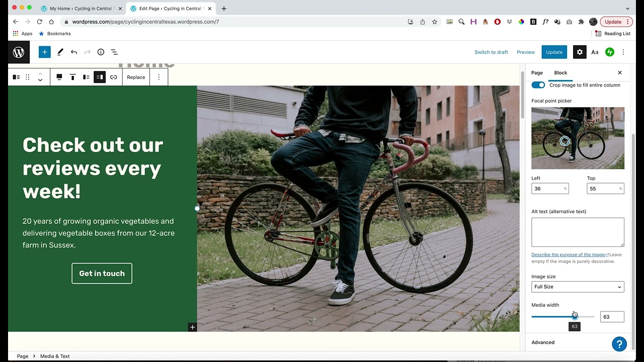
Task: Go back in browser history
Action: pyautogui.click(x=15, y=22)
